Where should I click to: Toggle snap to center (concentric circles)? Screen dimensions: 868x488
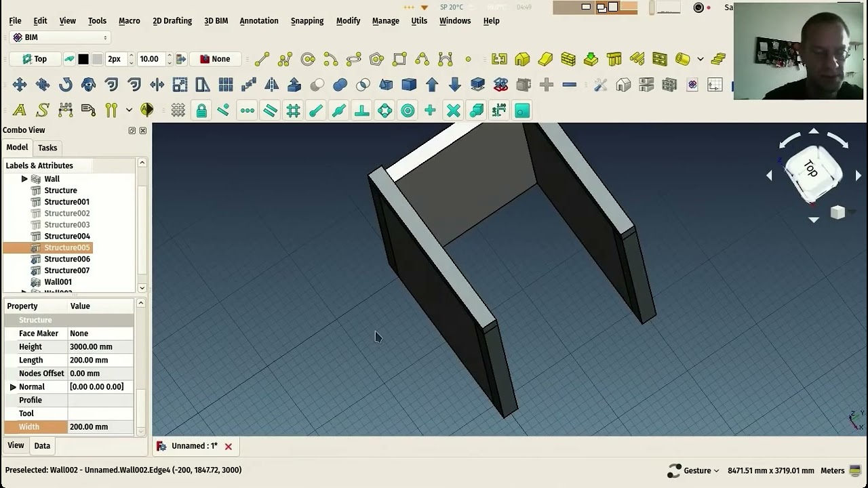click(408, 110)
